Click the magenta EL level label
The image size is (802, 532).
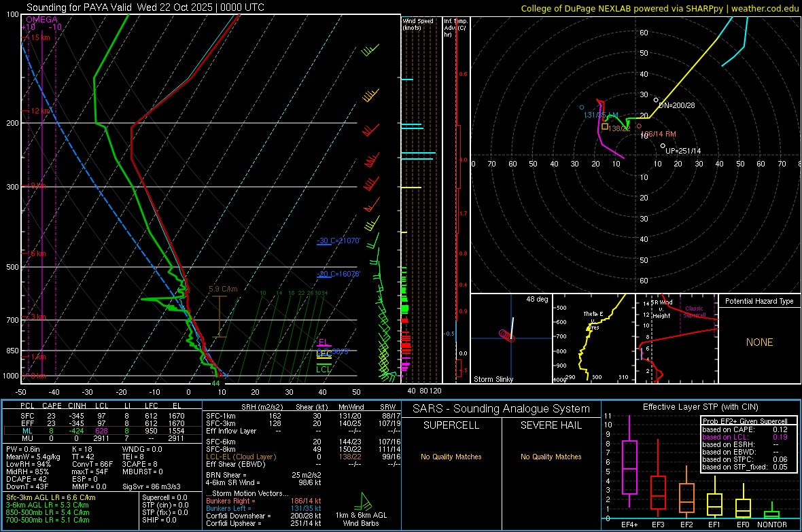323,342
